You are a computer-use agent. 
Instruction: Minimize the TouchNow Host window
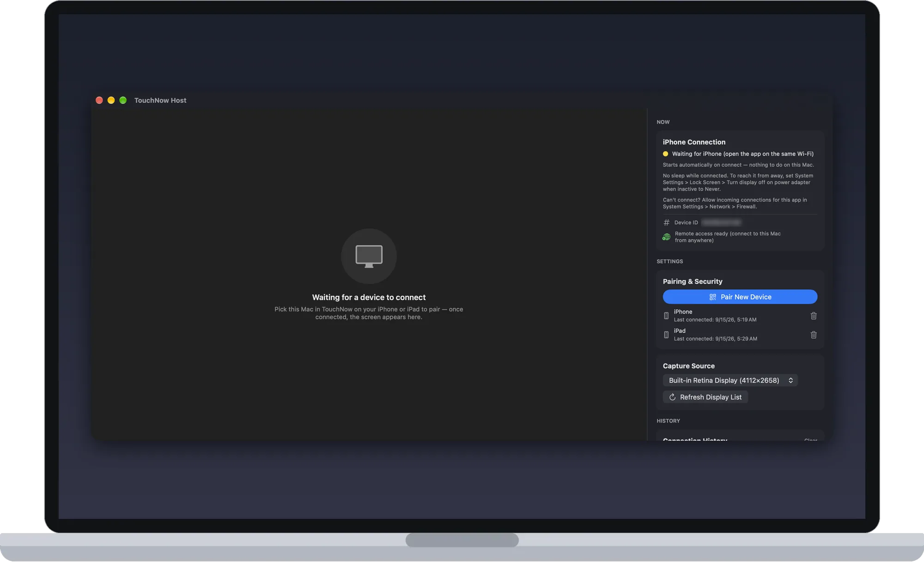pos(111,100)
